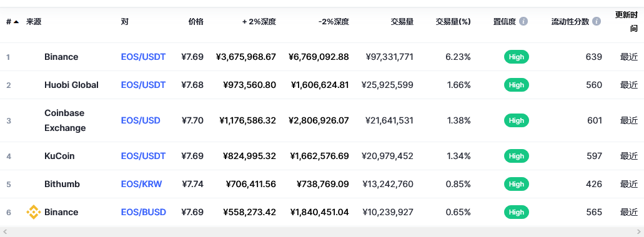Sort table by 交易量(%) column header
This screenshot has height=237, width=644.
(453, 22)
